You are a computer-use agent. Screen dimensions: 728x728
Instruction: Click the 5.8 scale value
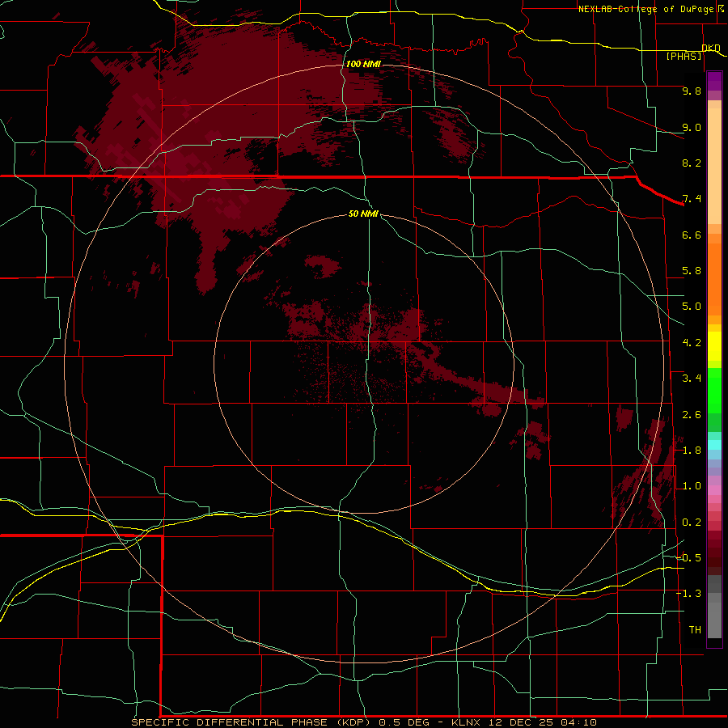[692, 271]
